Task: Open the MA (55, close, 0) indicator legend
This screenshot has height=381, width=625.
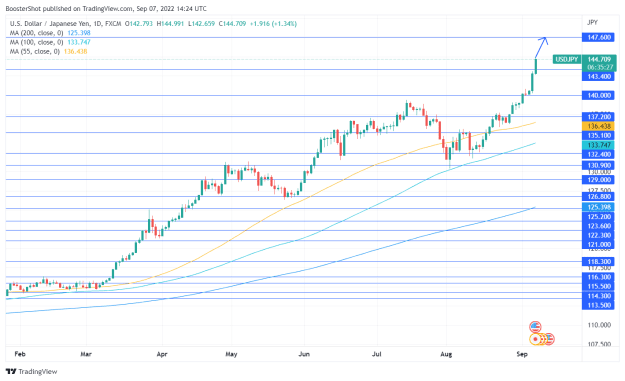Action: [35, 51]
